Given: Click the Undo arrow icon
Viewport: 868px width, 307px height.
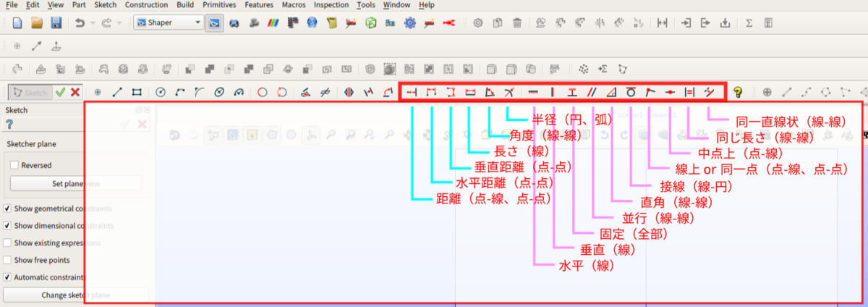Looking at the screenshot, I should pos(80,22).
